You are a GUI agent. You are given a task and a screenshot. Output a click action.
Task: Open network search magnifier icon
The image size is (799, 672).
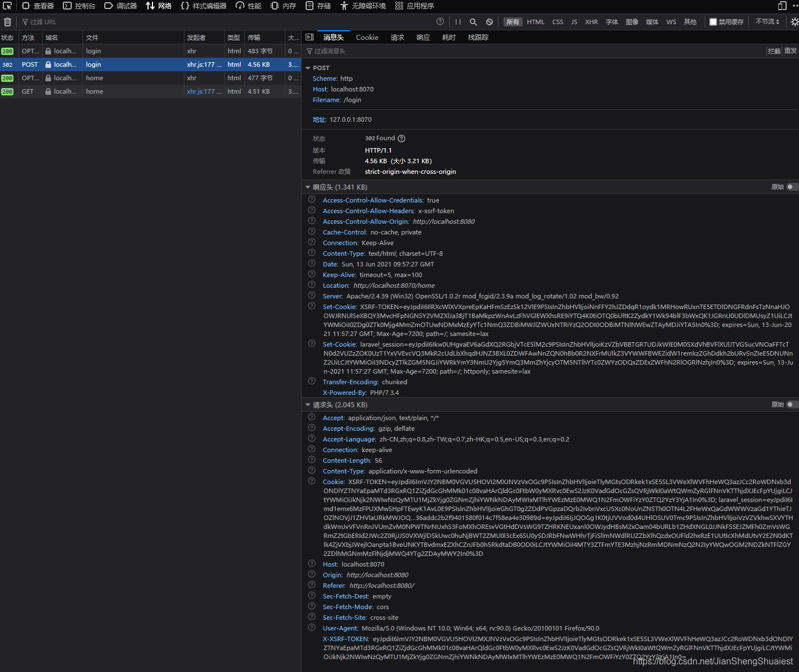[473, 22]
